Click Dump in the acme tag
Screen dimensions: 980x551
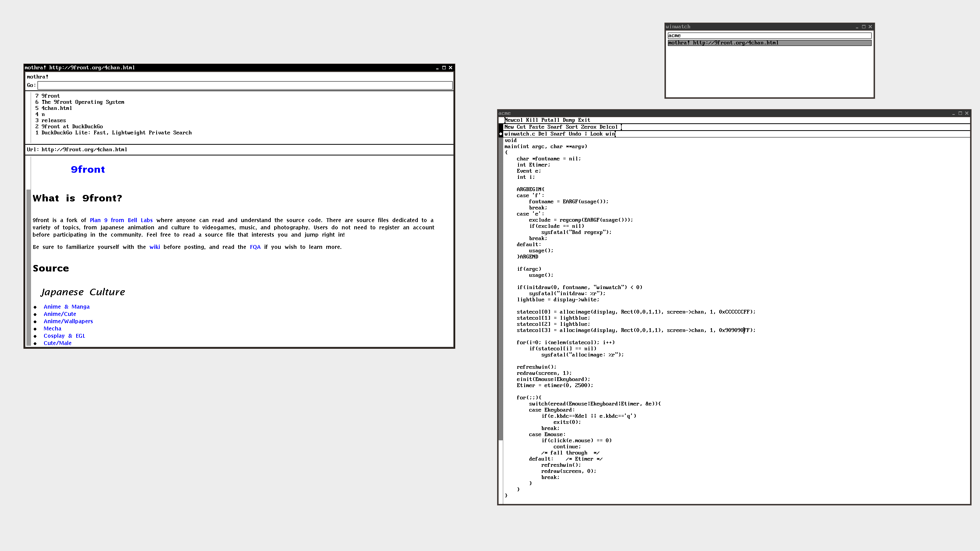tap(569, 120)
